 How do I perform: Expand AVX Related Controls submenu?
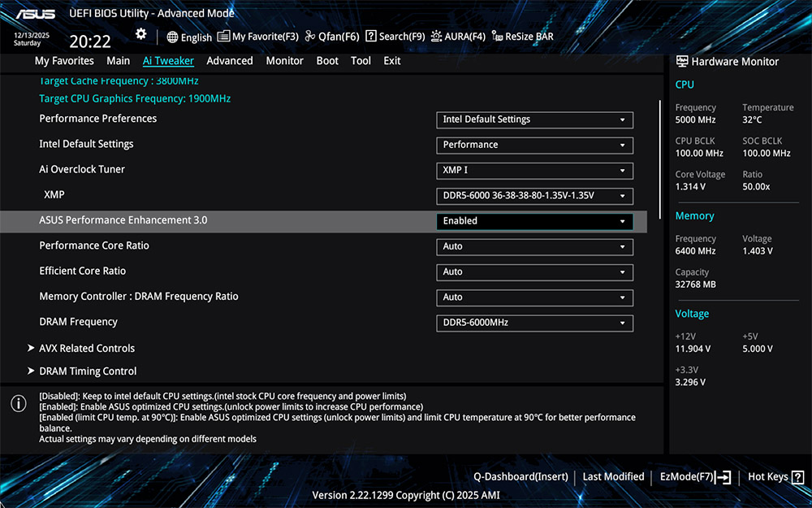pyautogui.click(x=87, y=348)
